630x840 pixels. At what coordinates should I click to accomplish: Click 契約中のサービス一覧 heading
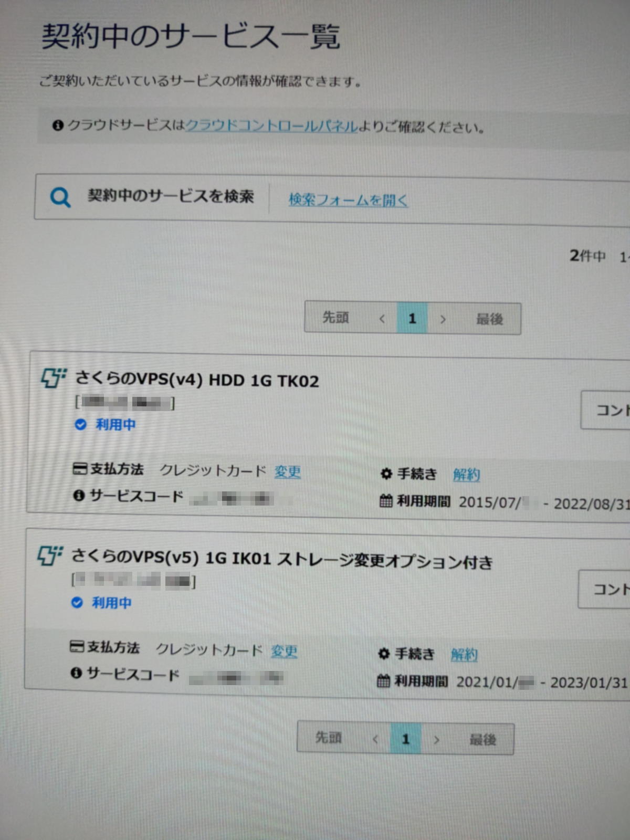coord(191,37)
